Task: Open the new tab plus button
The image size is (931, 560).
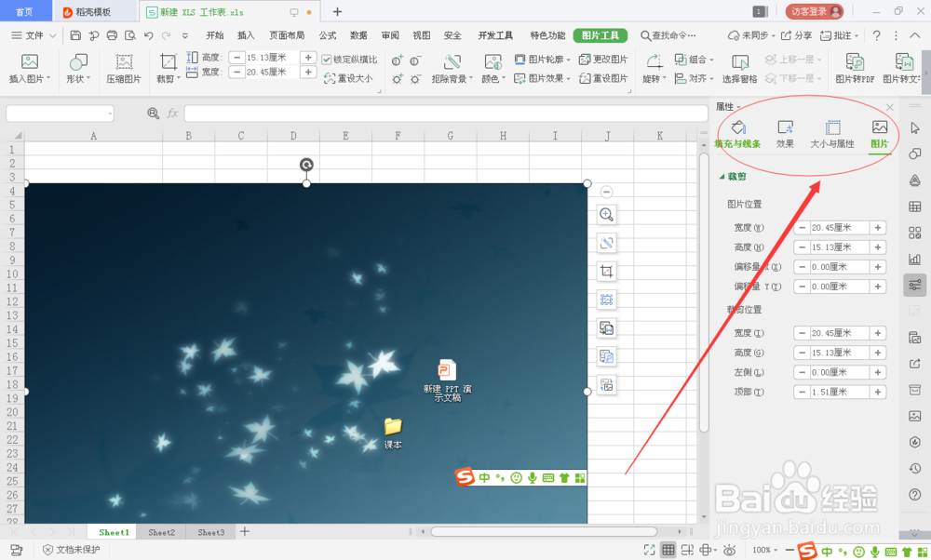Action: 337,12
